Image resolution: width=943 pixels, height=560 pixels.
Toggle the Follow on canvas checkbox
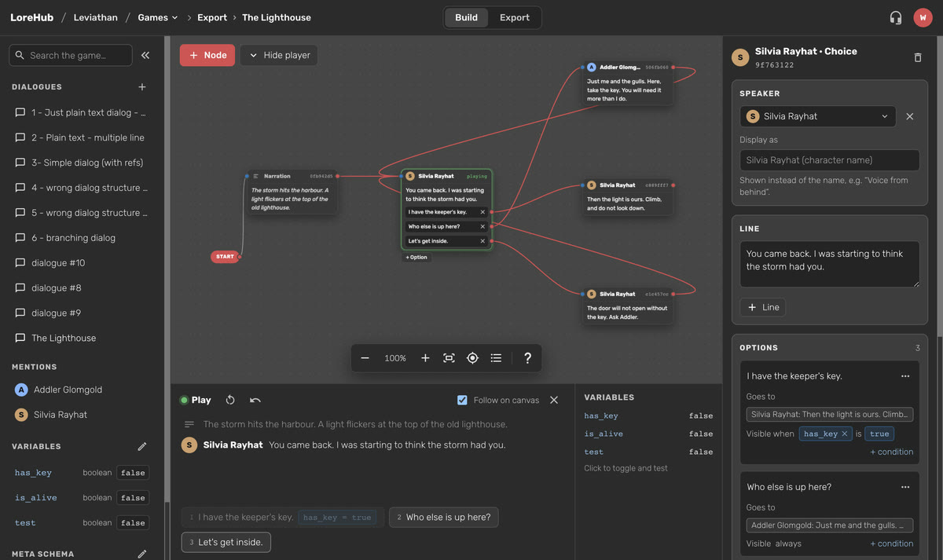(x=462, y=401)
